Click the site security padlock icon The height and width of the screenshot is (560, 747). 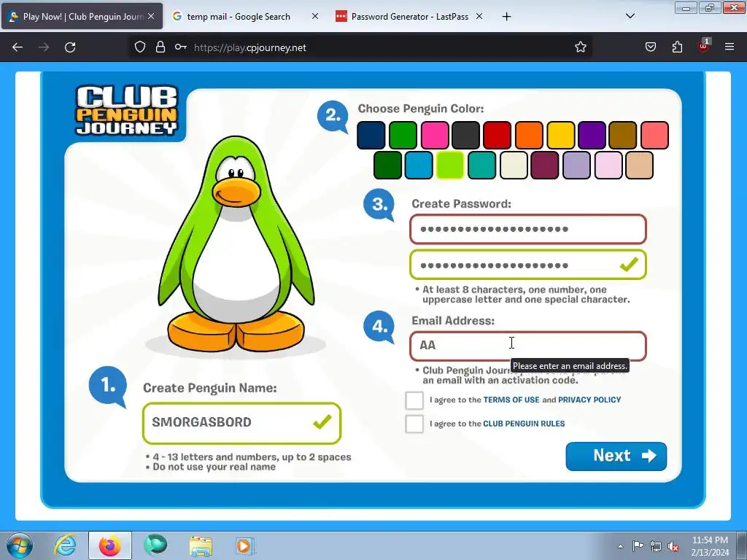pyautogui.click(x=160, y=47)
